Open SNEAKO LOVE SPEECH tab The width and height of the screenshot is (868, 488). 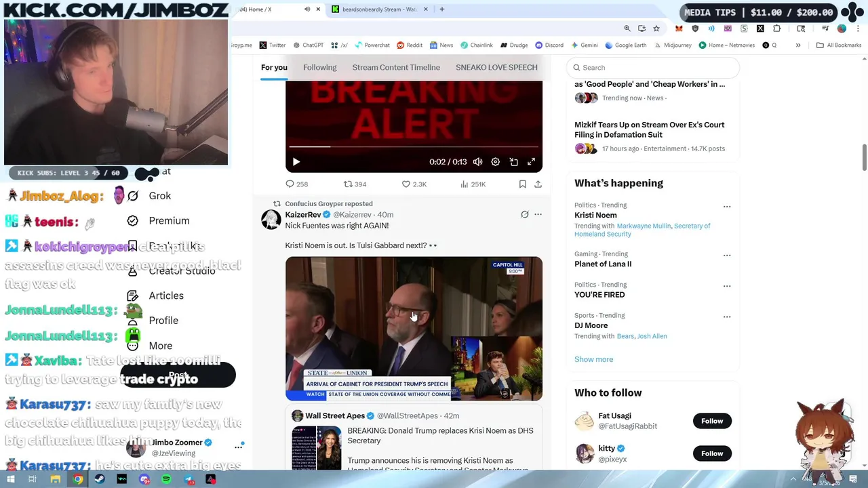pyautogui.click(x=496, y=67)
